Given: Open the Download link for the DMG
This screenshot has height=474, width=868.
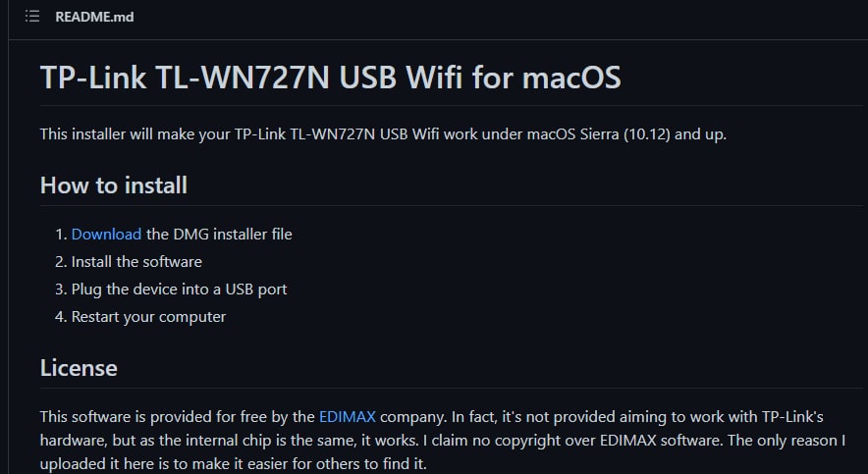Looking at the screenshot, I should point(106,234).
